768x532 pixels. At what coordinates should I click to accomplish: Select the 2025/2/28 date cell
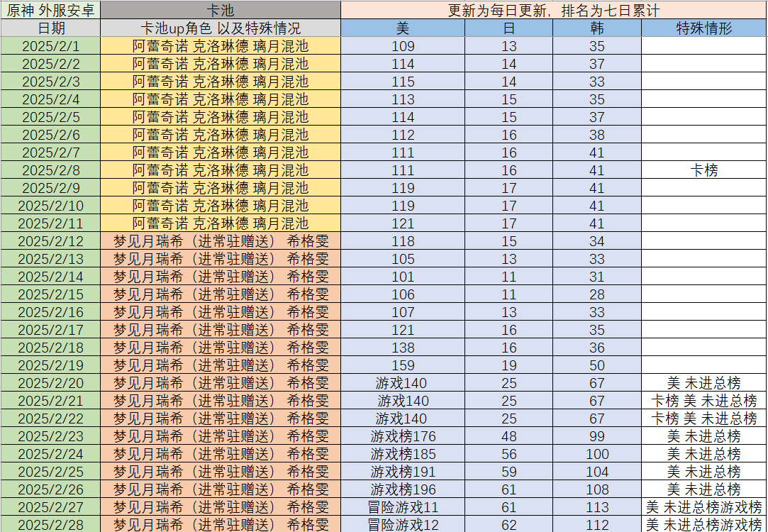tap(50, 525)
